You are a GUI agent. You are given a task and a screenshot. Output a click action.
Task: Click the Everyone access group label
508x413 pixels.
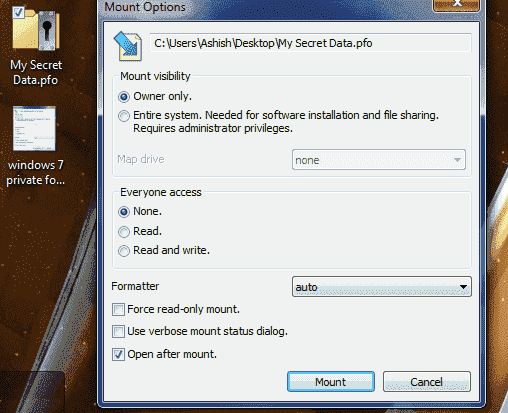[x=161, y=192]
